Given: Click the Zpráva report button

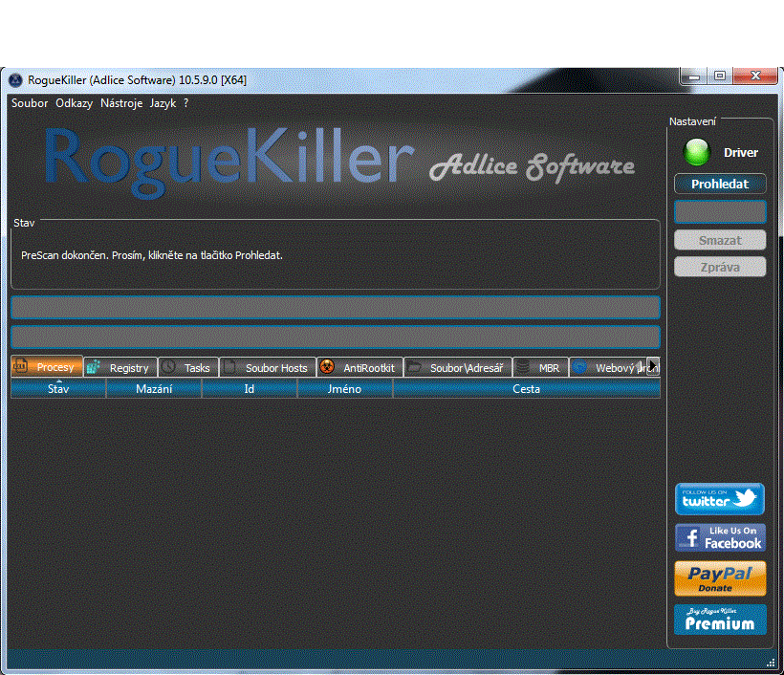Looking at the screenshot, I should (720, 267).
